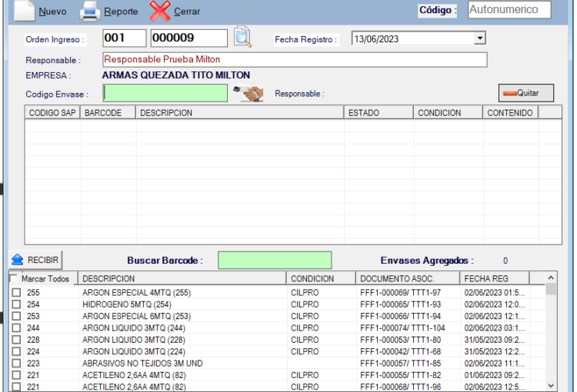Click the handshake icon beside Codigo Envase
Viewport: 577px width, 392px height.
(248, 93)
